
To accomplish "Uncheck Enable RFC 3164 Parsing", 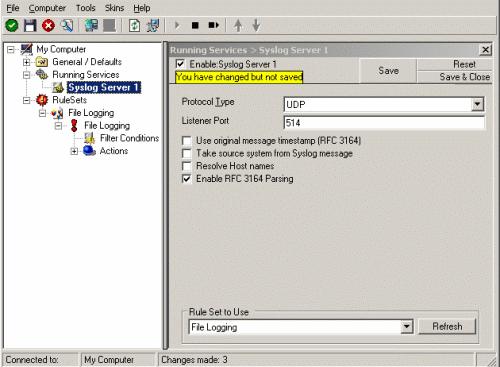I will [187, 179].
